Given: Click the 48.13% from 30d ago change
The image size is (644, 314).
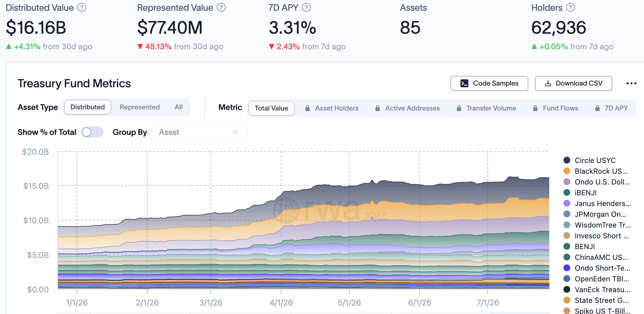Looking at the screenshot, I should point(180,46).
